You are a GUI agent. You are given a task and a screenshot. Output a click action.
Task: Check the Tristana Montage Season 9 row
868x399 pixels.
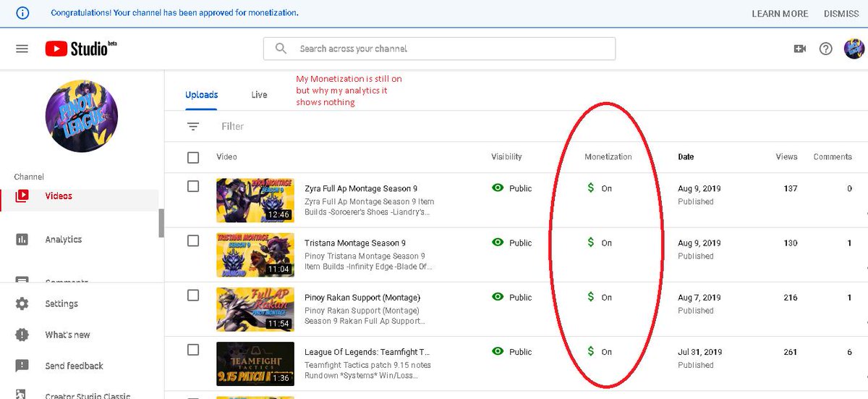coord(193,240)
